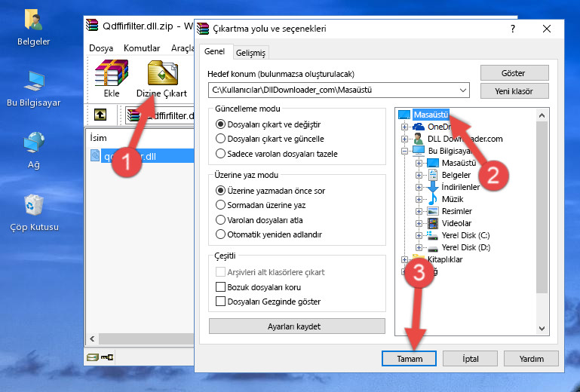Viewport: 580px width, 392px height.
Task: Select the Çöp Kutusu recycle bin icon
Action: pos(34,213)
